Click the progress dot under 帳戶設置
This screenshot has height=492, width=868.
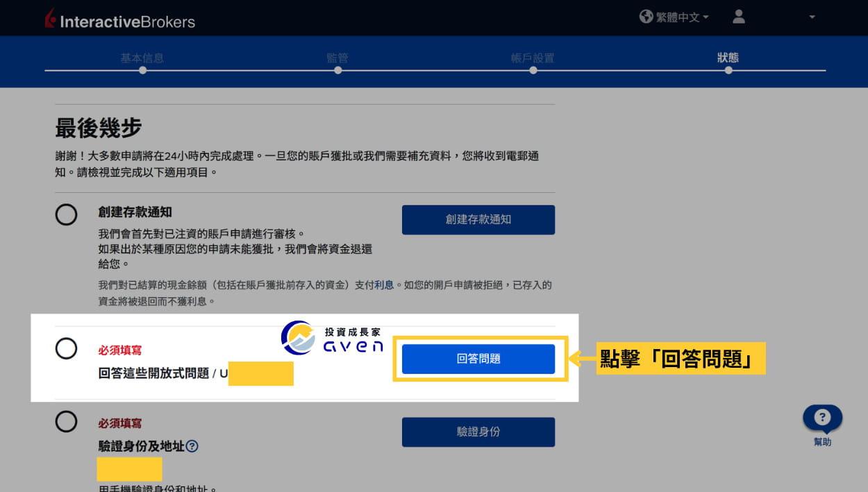(x=533, y=70)
